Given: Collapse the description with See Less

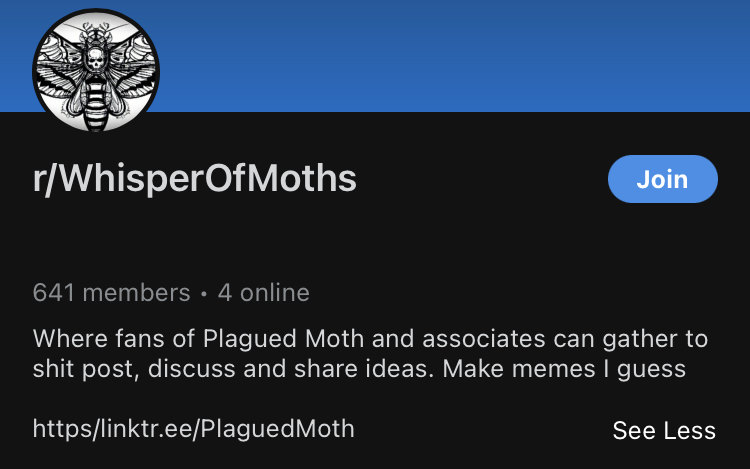Looking at the screenshot, I should [664, 430].
